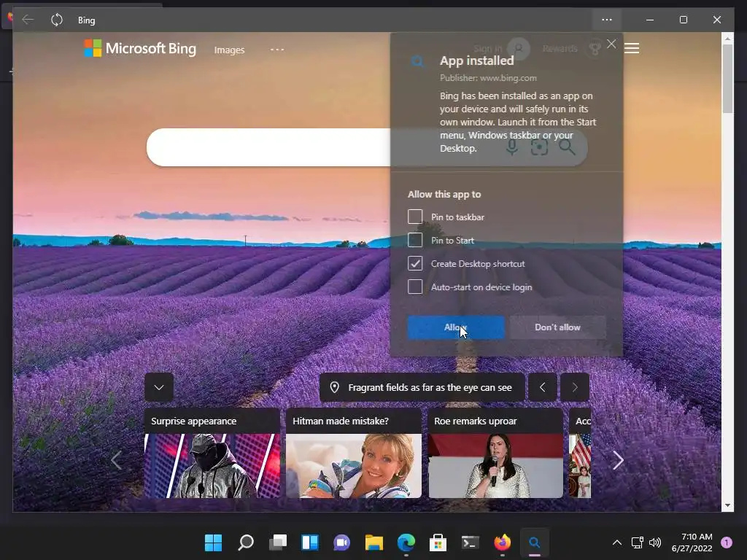The width and height of the screenshot is (747, 560).
Task: Click the user profile avatar icon
Action: click(x=519, y=49)
